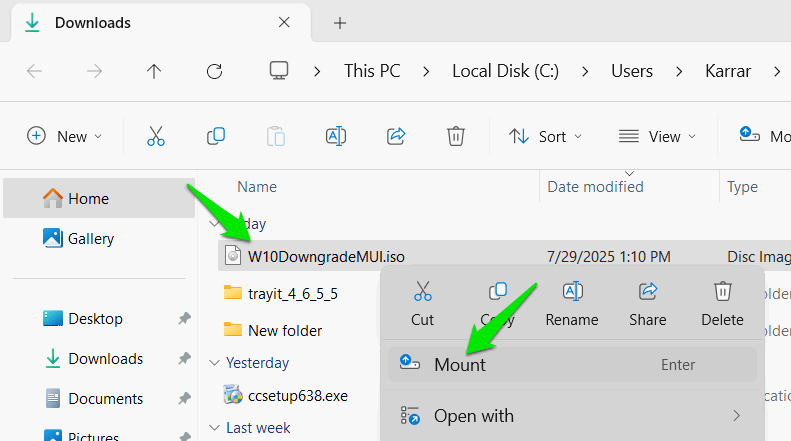Select Delete in the context menu
The width and height of the screenshot is (791, 441).
click(x=722, y=303)
